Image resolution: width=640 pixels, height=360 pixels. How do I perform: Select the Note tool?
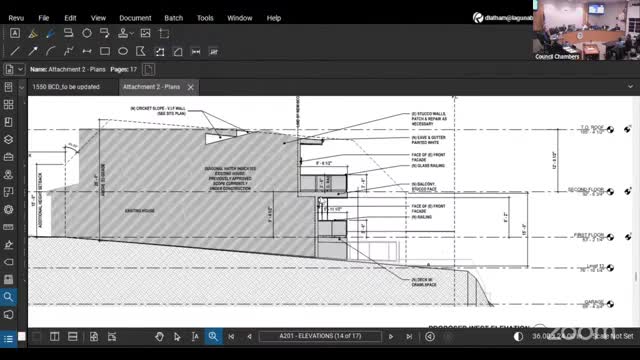point(69,33)
